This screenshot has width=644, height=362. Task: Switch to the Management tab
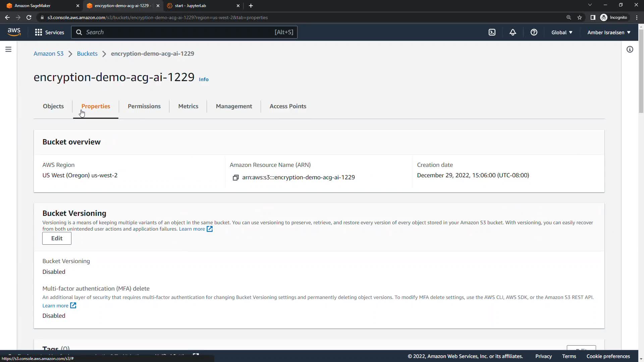(234, 106)
